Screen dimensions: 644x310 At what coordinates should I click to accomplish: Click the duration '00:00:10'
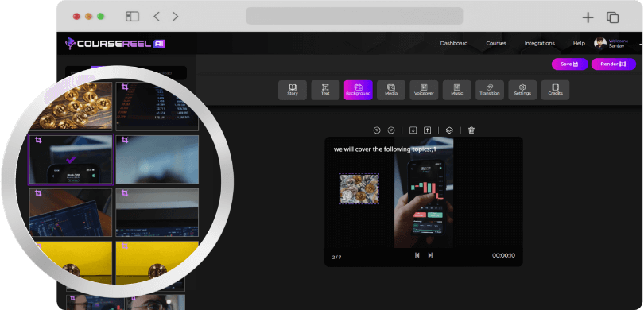tap(503, 255)
